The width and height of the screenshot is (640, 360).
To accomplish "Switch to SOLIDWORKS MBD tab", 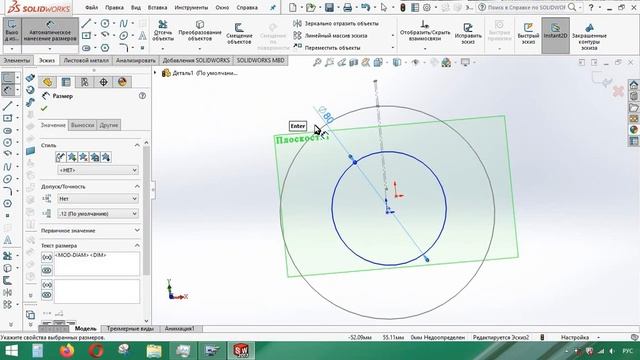I will click(x=260, y=60).
